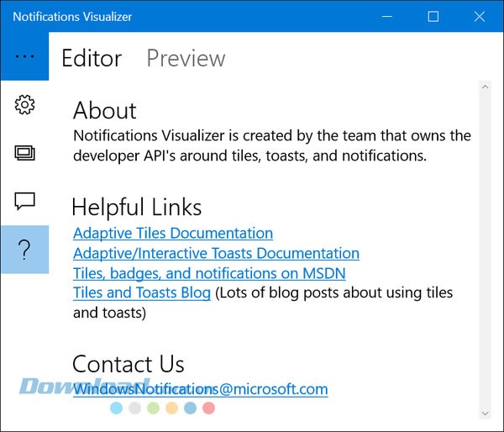
Task: Follow the Tiles, badges, and notifications on MSDN link
Action: [x=209, y=273]
